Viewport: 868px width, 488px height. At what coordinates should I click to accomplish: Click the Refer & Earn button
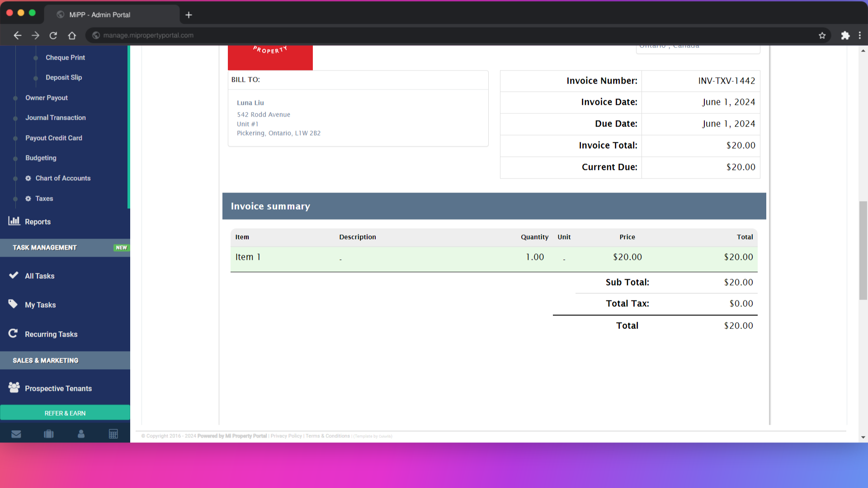(65, 413)
